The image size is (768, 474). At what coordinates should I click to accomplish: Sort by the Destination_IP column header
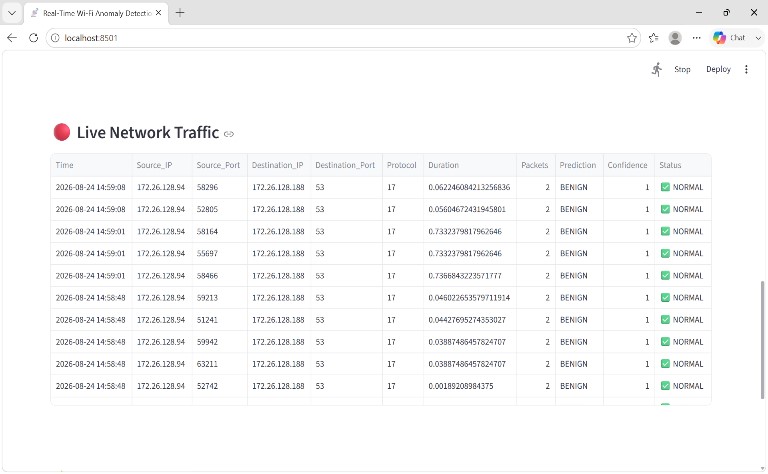tap(279, 165)
